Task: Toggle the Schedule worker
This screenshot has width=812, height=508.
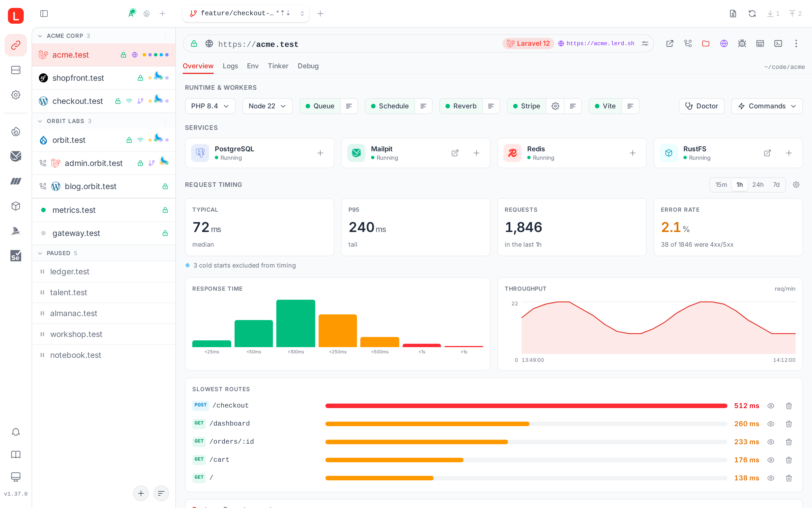Action: coord(390,106)
